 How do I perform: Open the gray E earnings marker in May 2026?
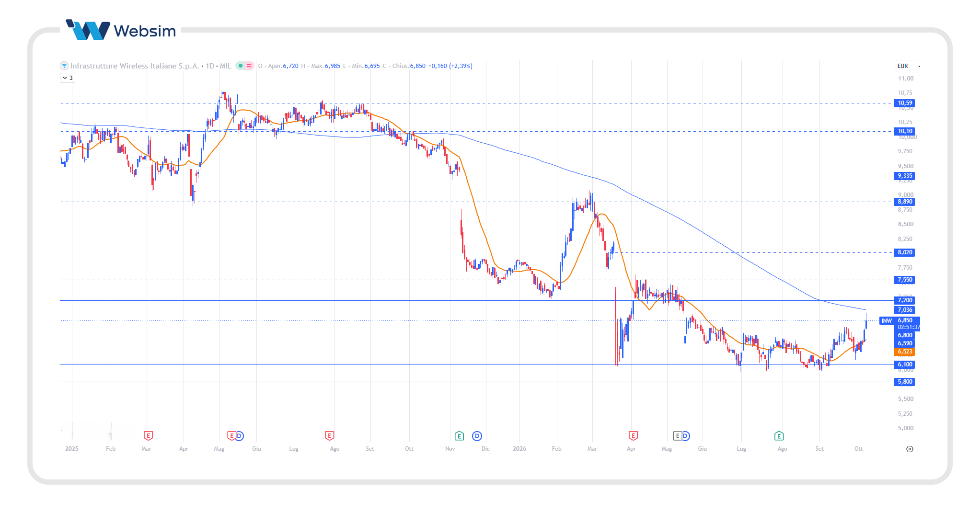point(677,436)
